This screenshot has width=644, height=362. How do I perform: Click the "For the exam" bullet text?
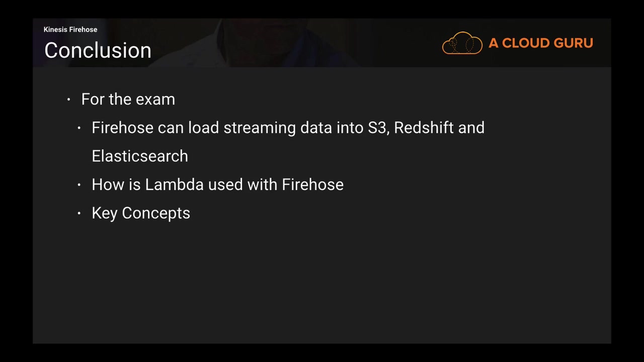point(128,100)
